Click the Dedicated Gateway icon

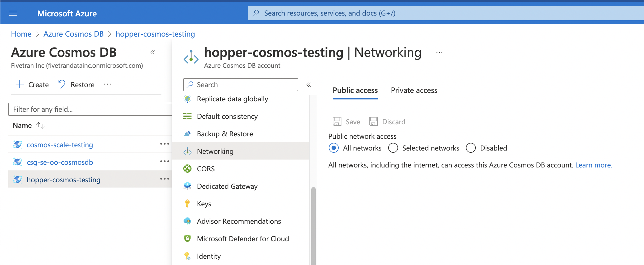click(187, 186)
